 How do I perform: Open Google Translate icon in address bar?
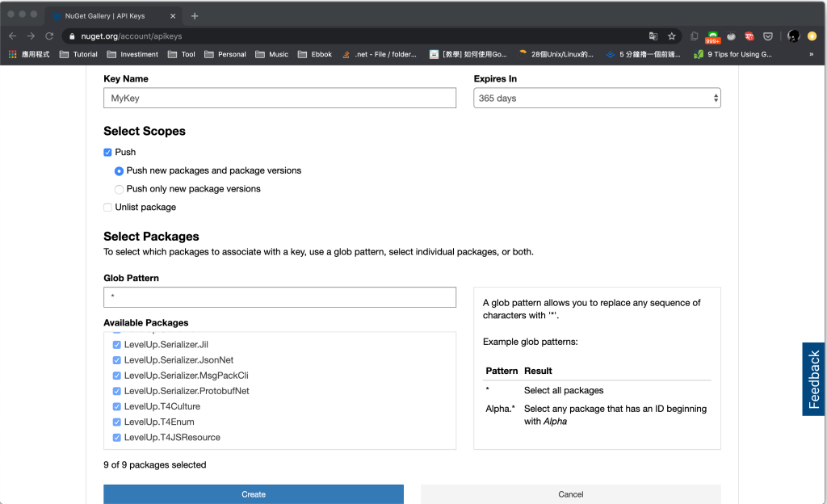tap(653, 36)
